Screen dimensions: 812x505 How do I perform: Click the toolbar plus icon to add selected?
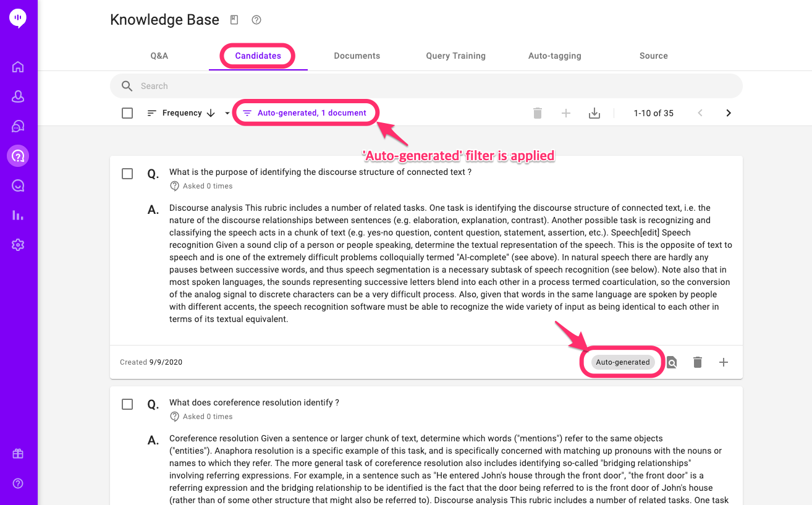coord(566,113)
